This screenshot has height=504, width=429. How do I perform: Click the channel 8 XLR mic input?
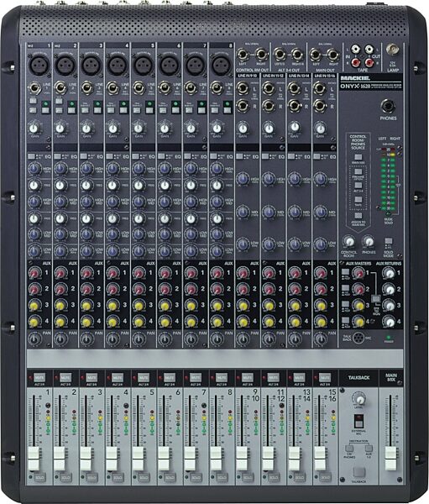222,65
